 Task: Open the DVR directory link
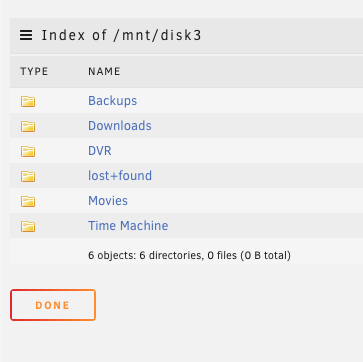coord(100,151)
